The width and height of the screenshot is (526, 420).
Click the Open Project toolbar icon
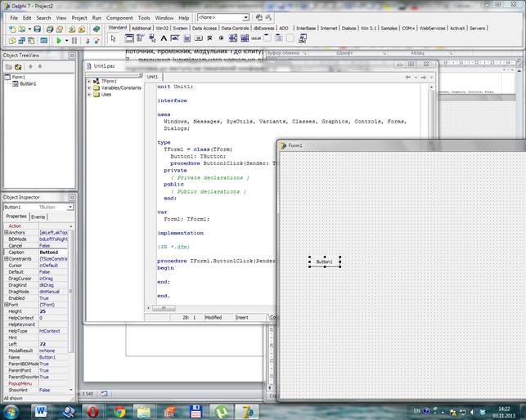click(60, 29)
